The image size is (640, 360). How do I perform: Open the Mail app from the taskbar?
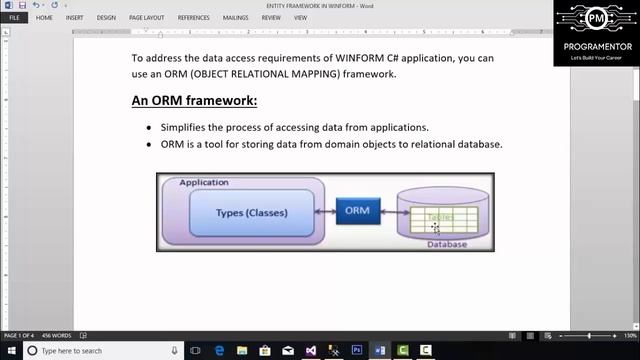click(288, 351)
